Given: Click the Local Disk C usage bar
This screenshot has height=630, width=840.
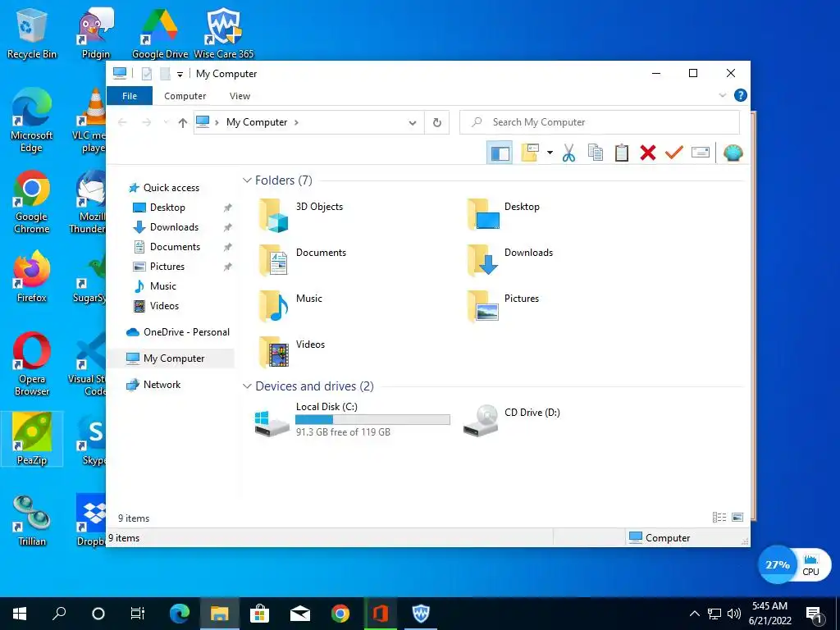Looking at the screenshot, I should (372, 419).
